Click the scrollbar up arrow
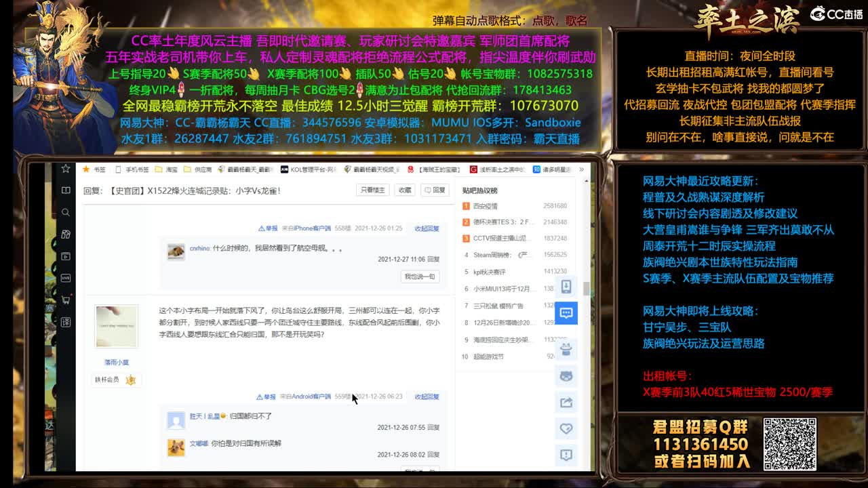The width and height of the screenshot is (868, 488). [x=586, y=182]
